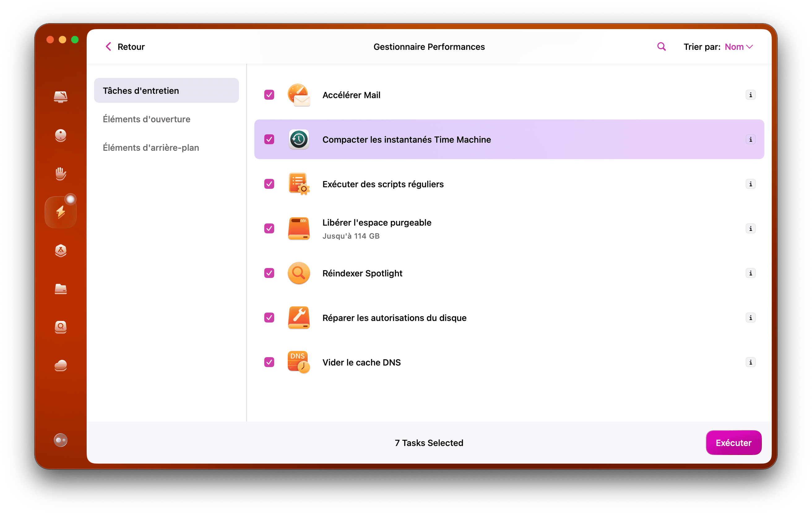
Task: Select the Performance lightning bolt icon
Action: pyautogui.click(x=61, y=211)
